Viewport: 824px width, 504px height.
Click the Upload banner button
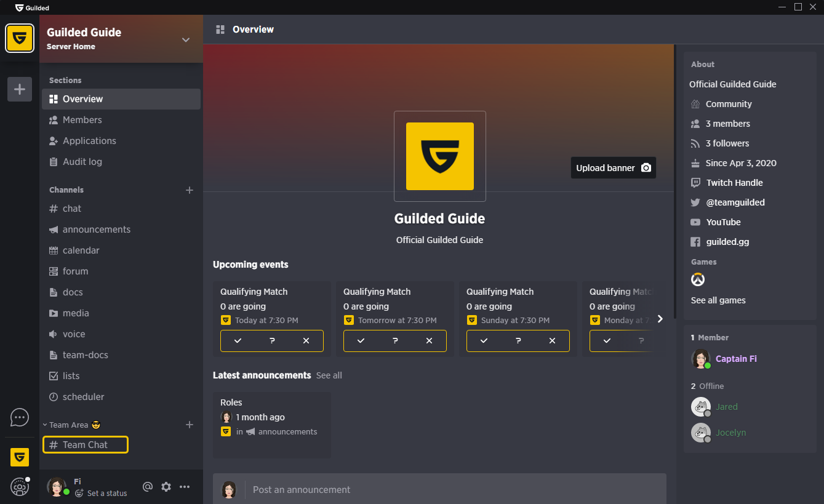tap(614, 168)
